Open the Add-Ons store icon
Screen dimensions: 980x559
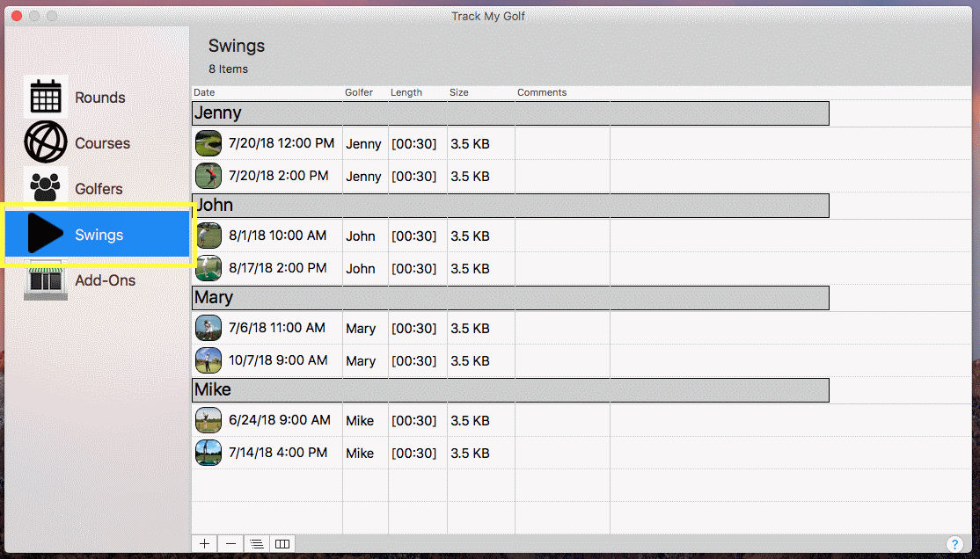pyautogui.click(x=46, y=280)
